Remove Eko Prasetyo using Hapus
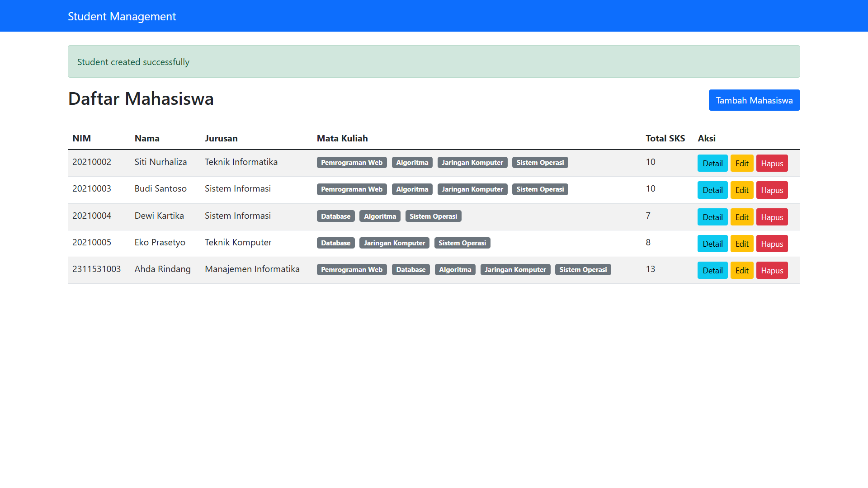The height and width of the screenshot is (488, 868). 772,244
